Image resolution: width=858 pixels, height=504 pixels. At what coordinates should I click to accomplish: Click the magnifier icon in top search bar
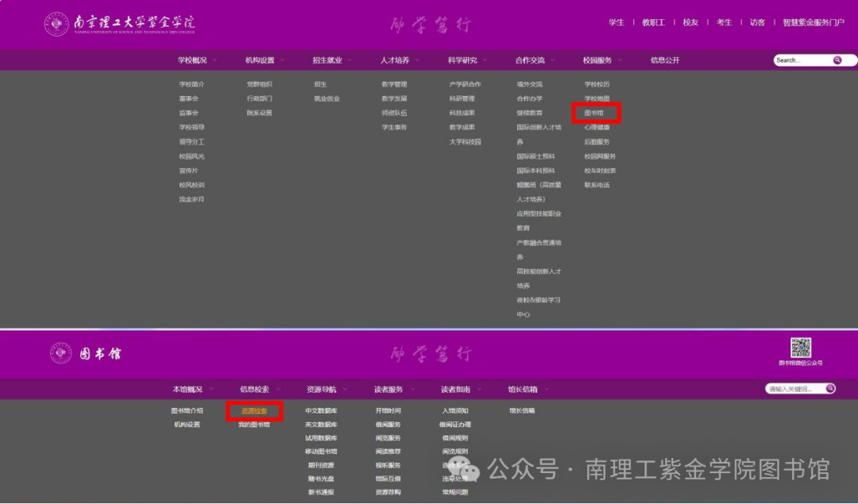(x=837, y=60)
